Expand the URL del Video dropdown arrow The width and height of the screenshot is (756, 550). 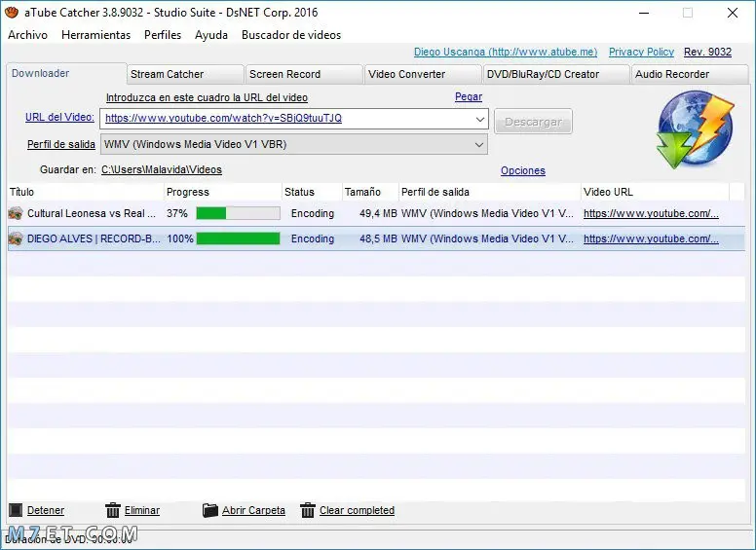point(479,119)
